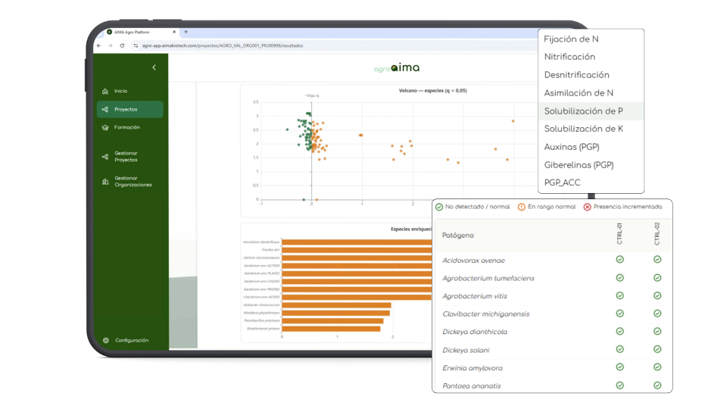The width and height of the screenshot is (727, 409).
Task: Click the Erwinia amylovora pathogen name
Action: pyautogui.click(x=472, y=368)
